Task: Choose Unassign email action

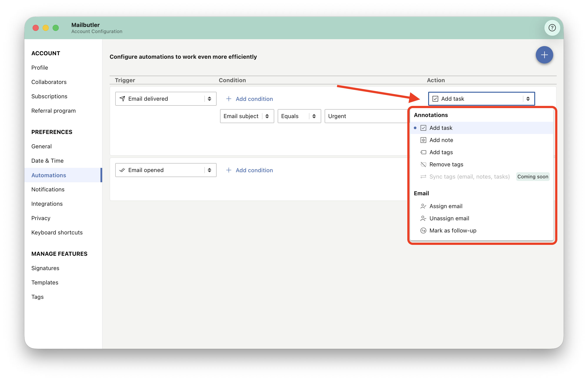Action: 481,218
